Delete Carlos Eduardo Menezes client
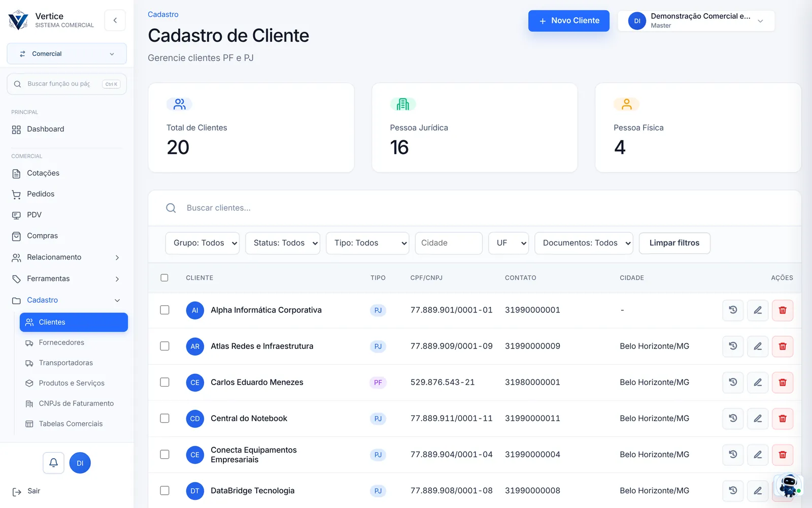The height and width of the screenshot is (508, 812). pos(783,382)
